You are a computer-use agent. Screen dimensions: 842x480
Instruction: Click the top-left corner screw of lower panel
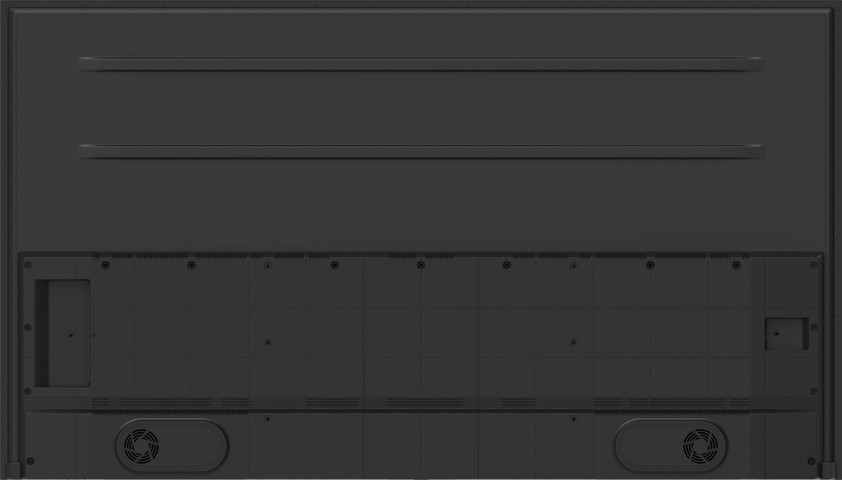coord(28,265)
